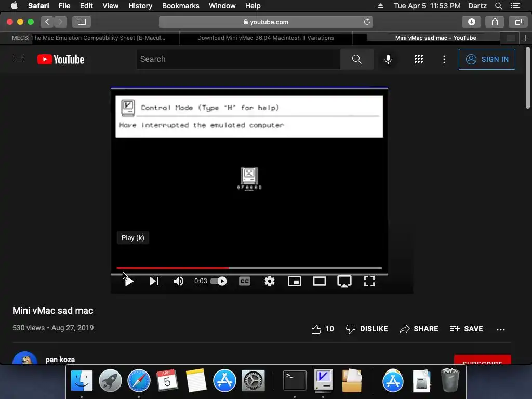Click the search magnifier button

[356, 59]
